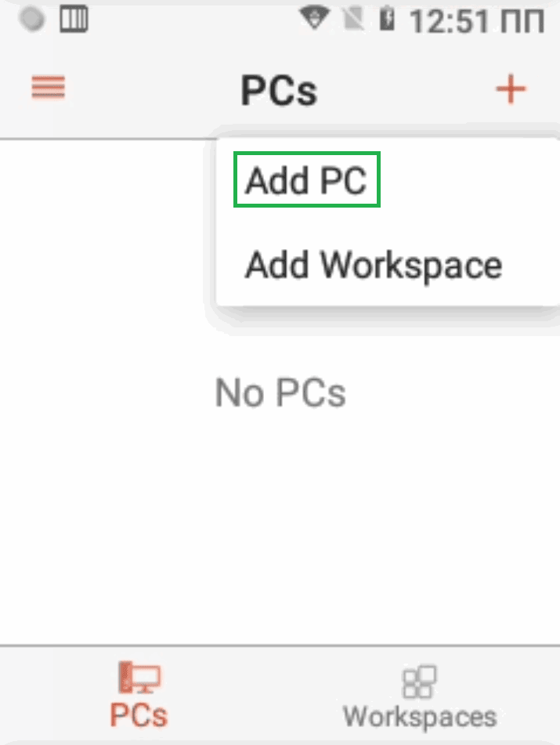Dismiss popup by clicking empty area below No PCs
560x745 pixels.
[x=280, y=533]
